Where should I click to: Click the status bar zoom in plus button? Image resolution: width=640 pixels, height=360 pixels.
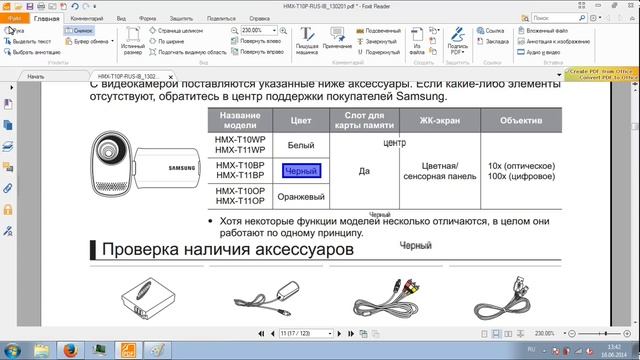point(627,334)
